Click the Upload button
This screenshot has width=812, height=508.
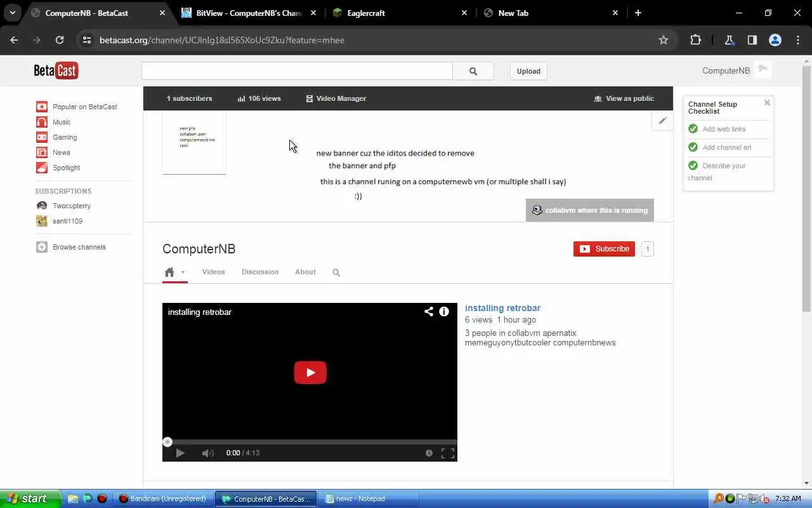[x=528, y=71]
